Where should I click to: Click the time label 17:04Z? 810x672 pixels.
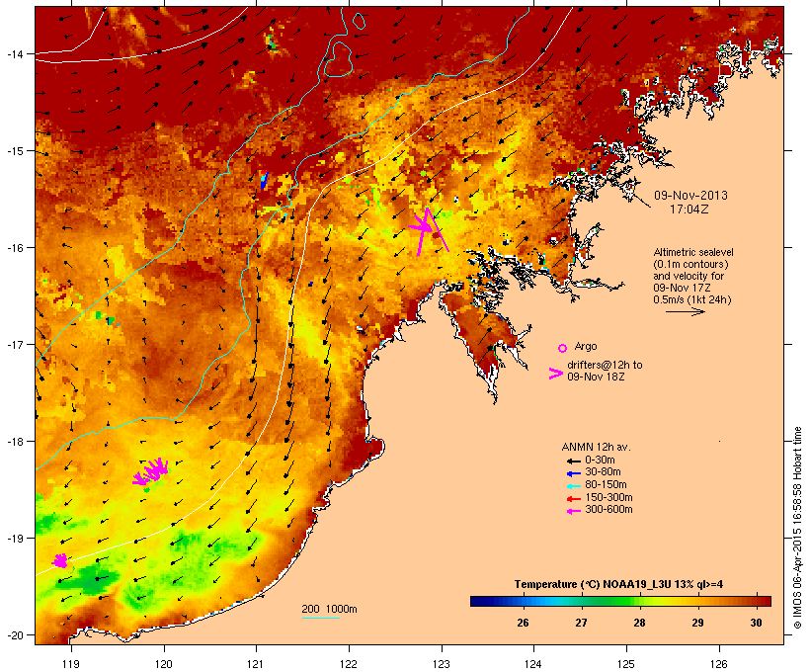pyautogui.click(x=688, y=210)
